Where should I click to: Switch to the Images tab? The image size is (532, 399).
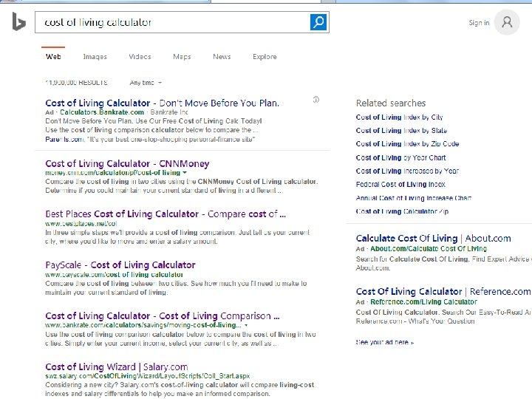(95, 57)
